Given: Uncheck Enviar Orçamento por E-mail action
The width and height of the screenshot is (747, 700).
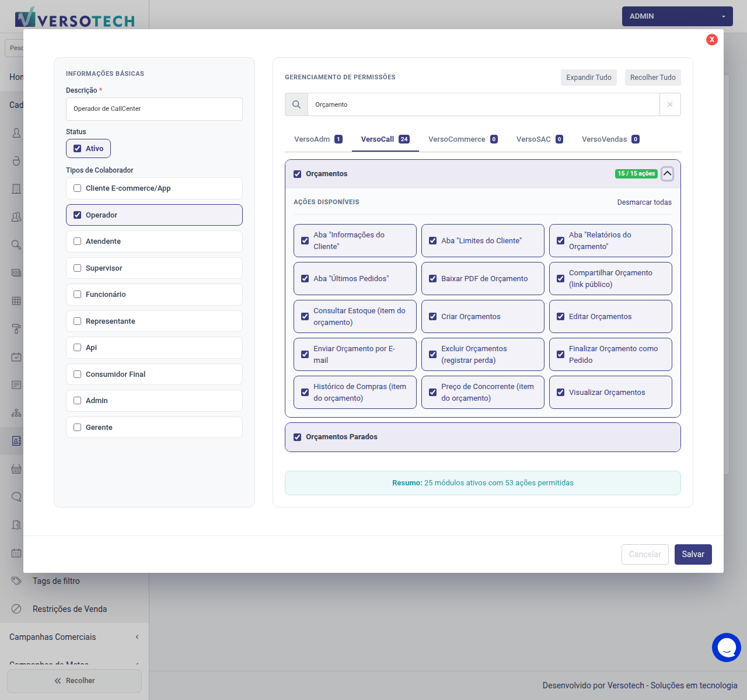Looking at the screenshot, I should point(305,355).
